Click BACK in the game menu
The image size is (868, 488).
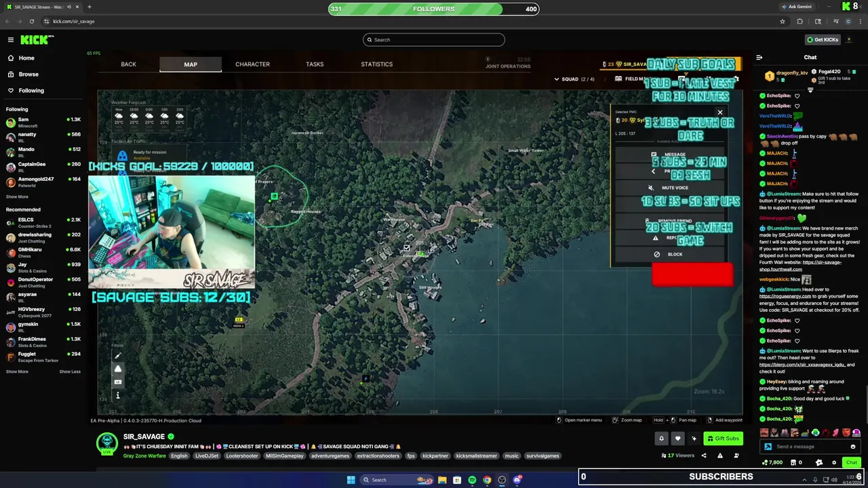(128, 64)
